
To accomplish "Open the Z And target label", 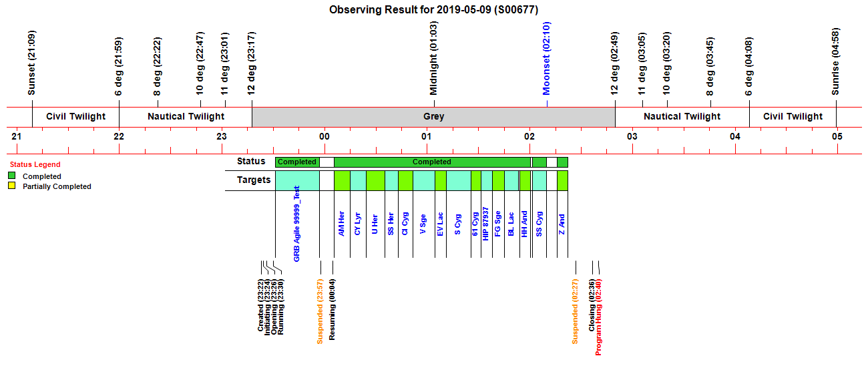I will 562,224.
